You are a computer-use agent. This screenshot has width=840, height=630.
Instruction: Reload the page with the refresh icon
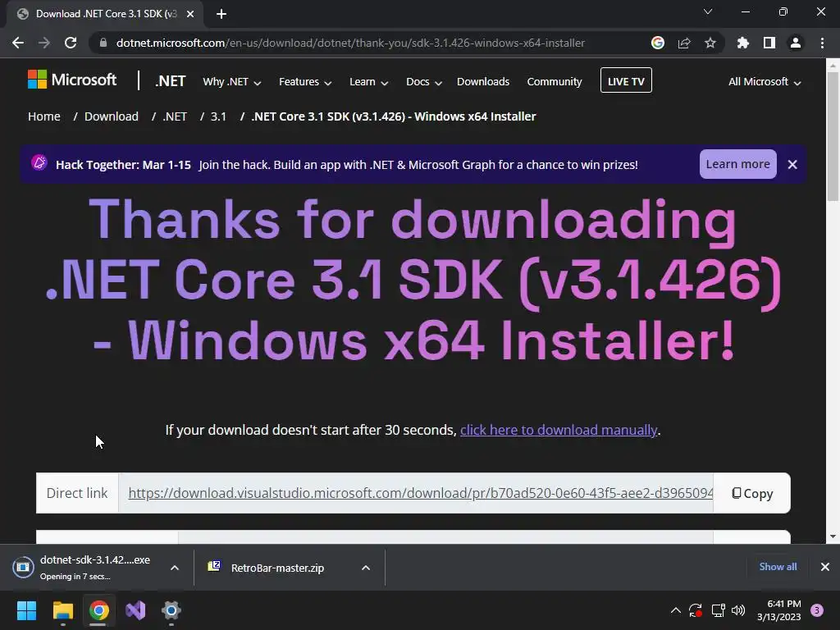71,43
